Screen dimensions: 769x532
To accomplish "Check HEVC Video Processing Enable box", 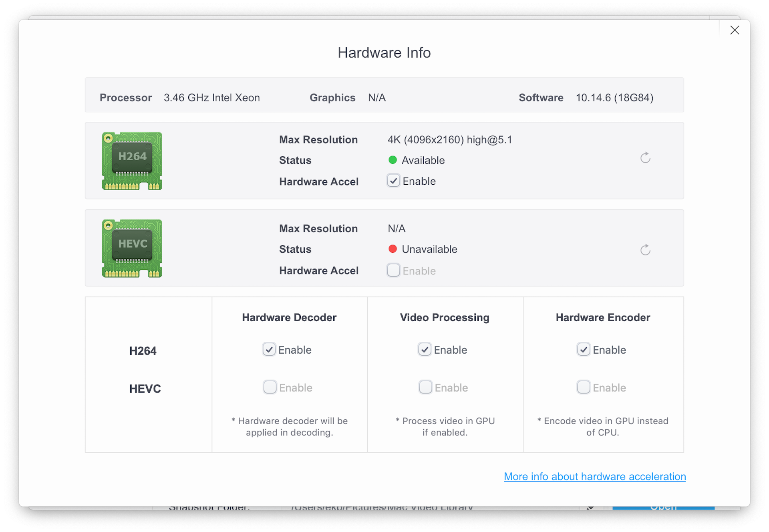I will (x=425, y=387).
